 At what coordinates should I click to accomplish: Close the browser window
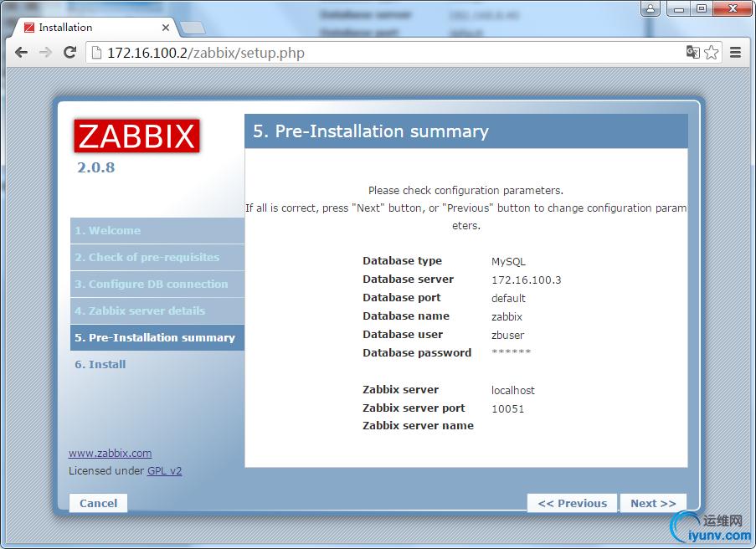pos(733,8)
